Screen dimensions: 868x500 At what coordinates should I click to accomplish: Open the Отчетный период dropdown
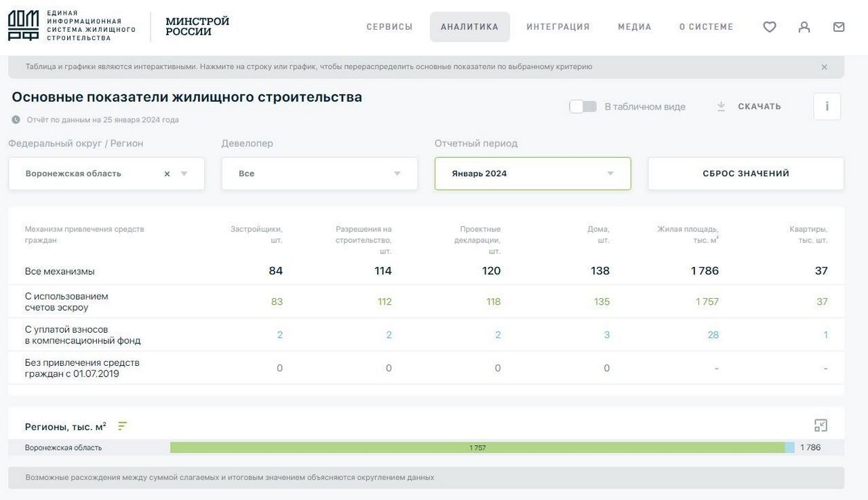(x=533, y=174)
